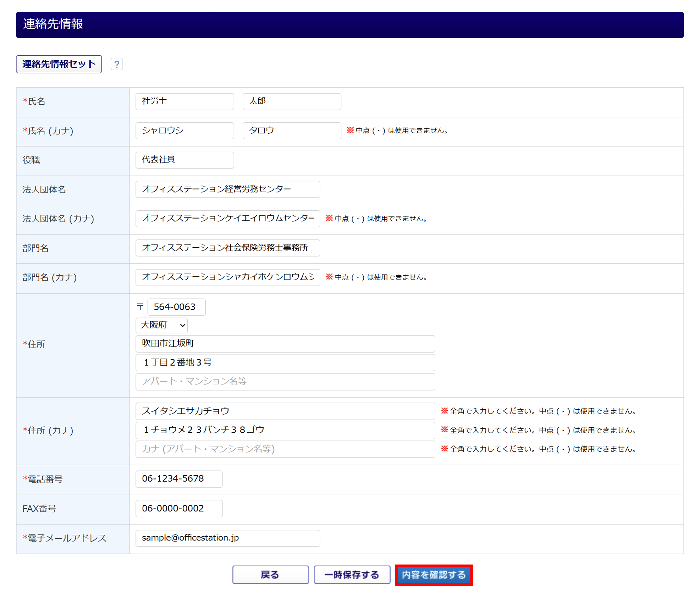
Task: Click the given name field 太郎
Action: (292, 101)
